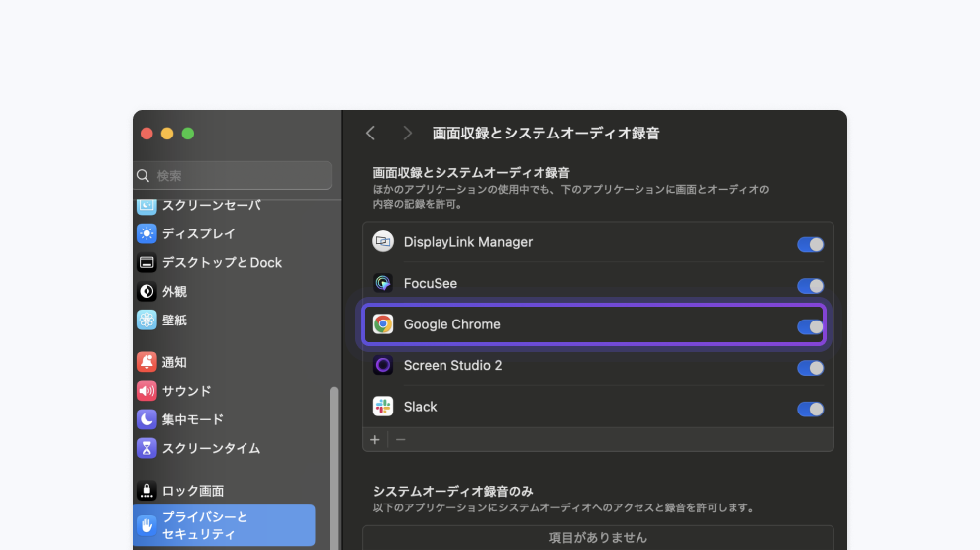Click the スクリーンタイム hourglass icon
The height and width of the screenshot is (550, 980).
[147, 448]
